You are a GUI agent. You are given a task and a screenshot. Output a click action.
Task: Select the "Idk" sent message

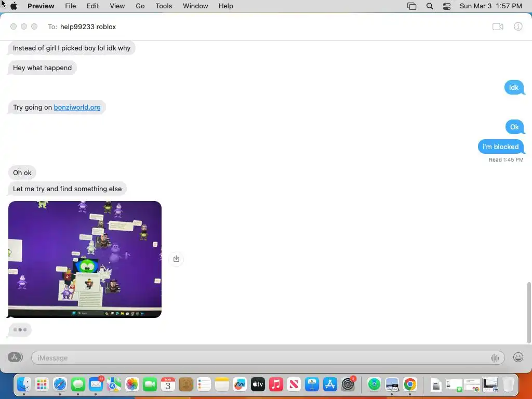(x=514, y=87)
